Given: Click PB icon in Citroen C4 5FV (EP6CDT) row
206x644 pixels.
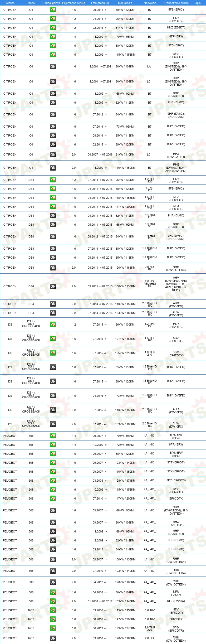Looking at the screenshot, I should (x=53, y=55).
